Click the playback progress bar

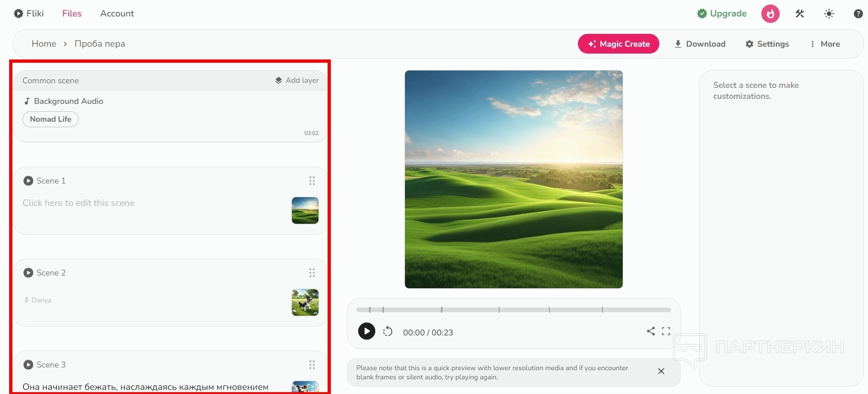click(514, 310)
